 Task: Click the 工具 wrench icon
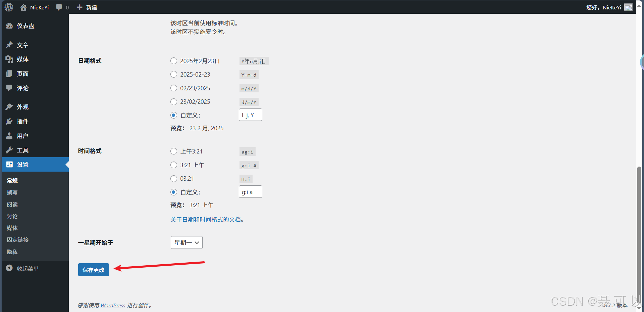[x=9, y=150]
